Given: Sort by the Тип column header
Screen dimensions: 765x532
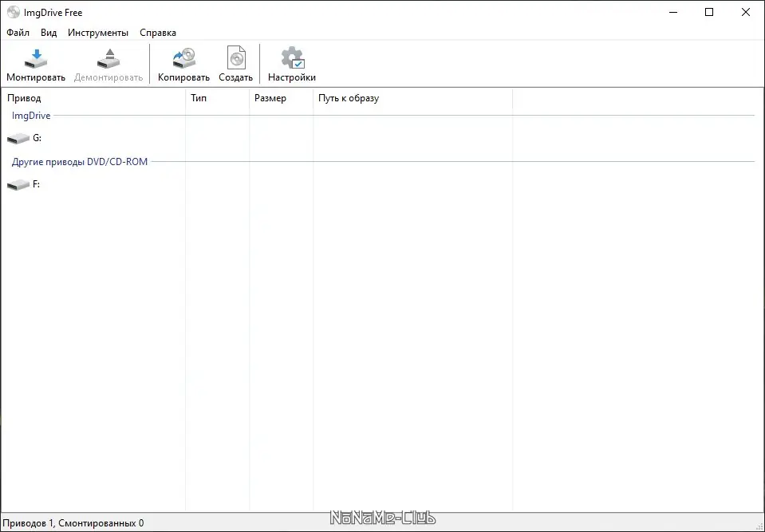Looking at the screenshot, I should (x=218, y=98).
